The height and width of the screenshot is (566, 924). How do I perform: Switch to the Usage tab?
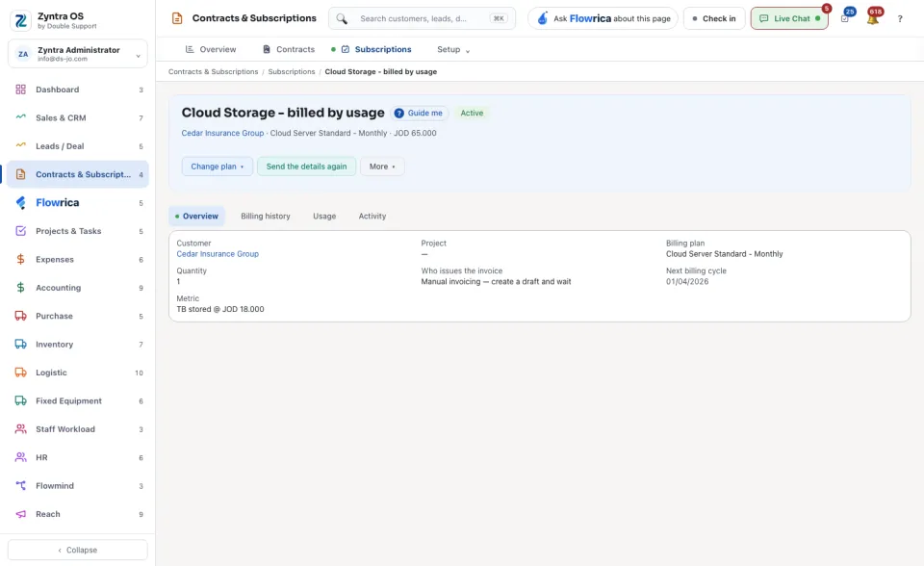tap(324, 216)
